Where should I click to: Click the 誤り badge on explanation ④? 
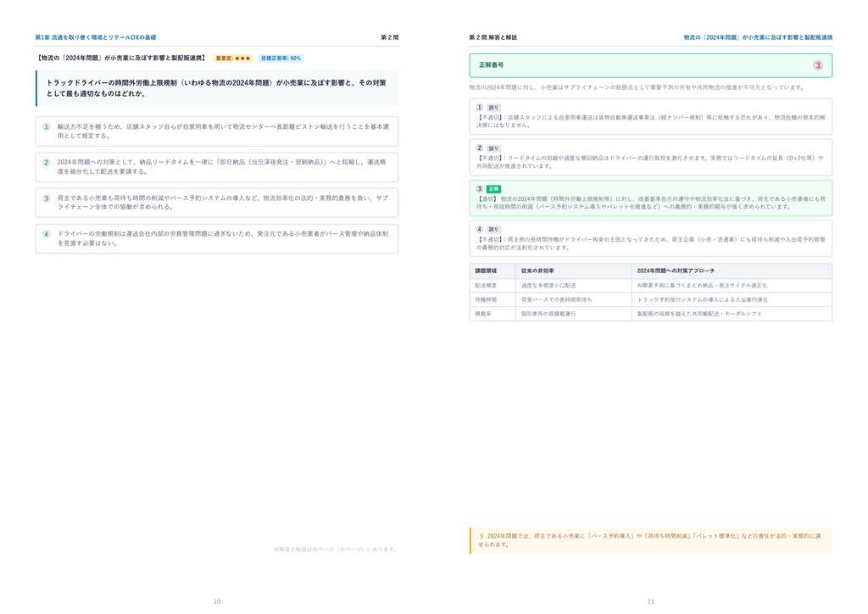coord(493,229)
